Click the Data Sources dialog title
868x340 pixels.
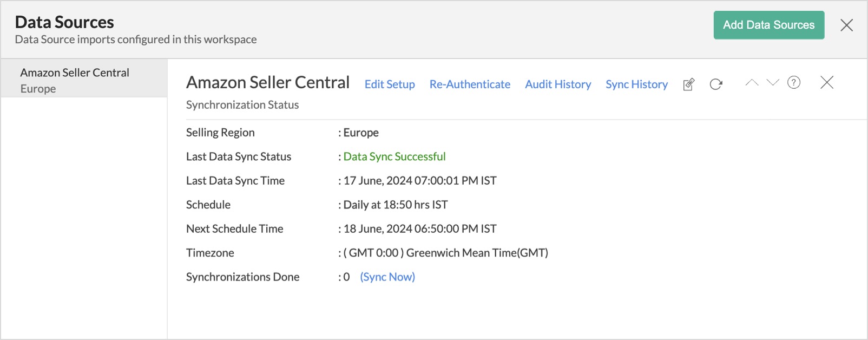click(x=64, y=22)
